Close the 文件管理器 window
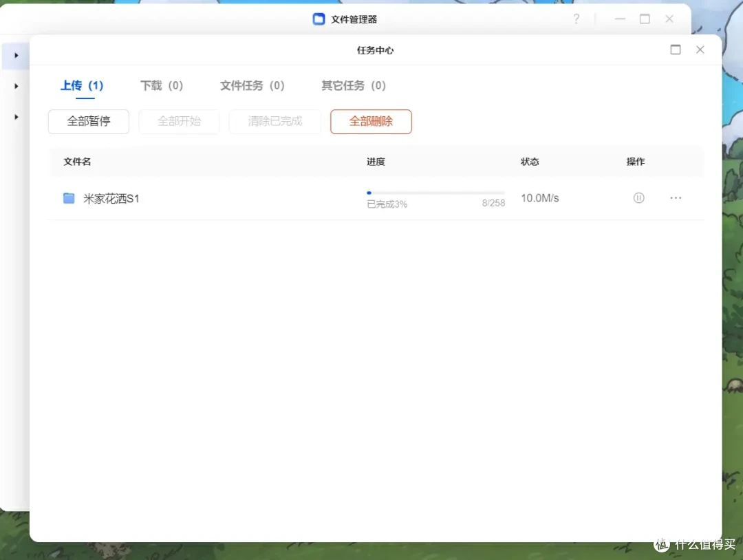 click(x=669, y=19)
